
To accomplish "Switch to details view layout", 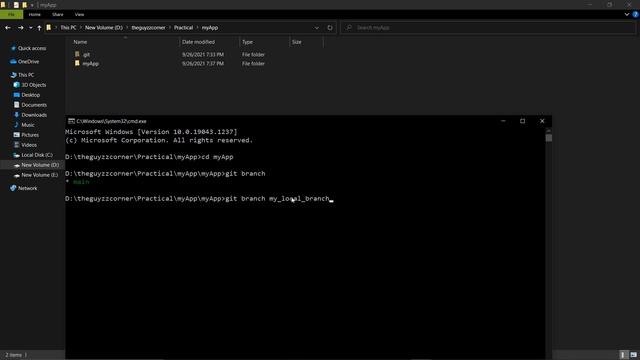I will (623, 355).
